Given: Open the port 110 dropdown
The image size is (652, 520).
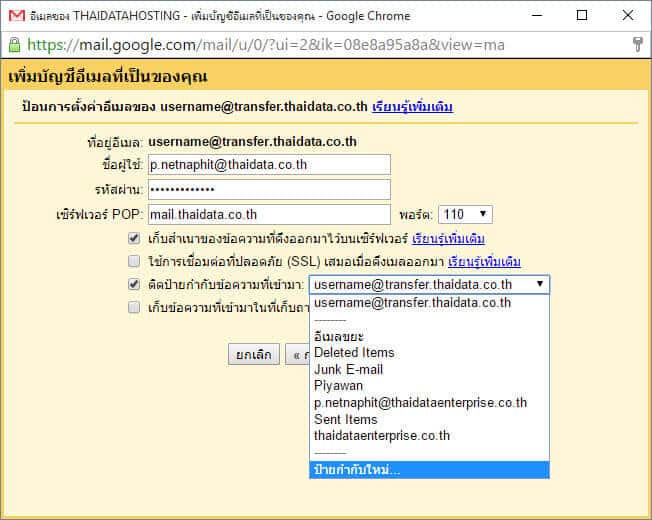Looking at the screenshot, I should 465,214.
